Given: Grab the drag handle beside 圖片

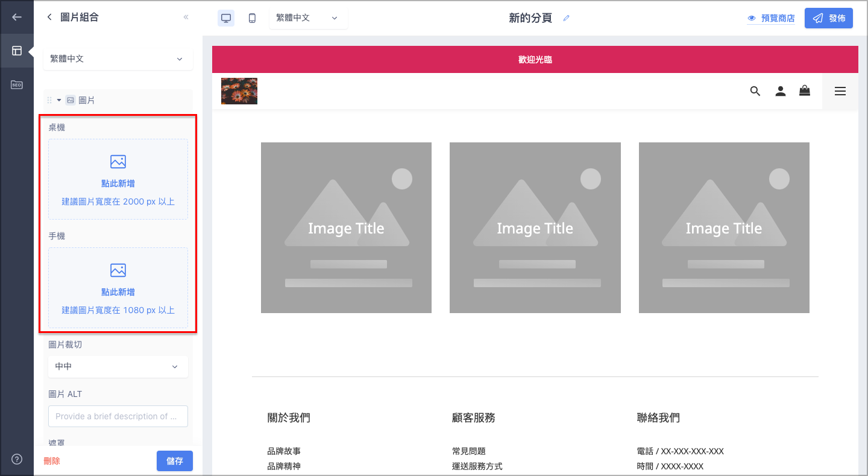Looking at the screenshot, I should coord(49,100).
